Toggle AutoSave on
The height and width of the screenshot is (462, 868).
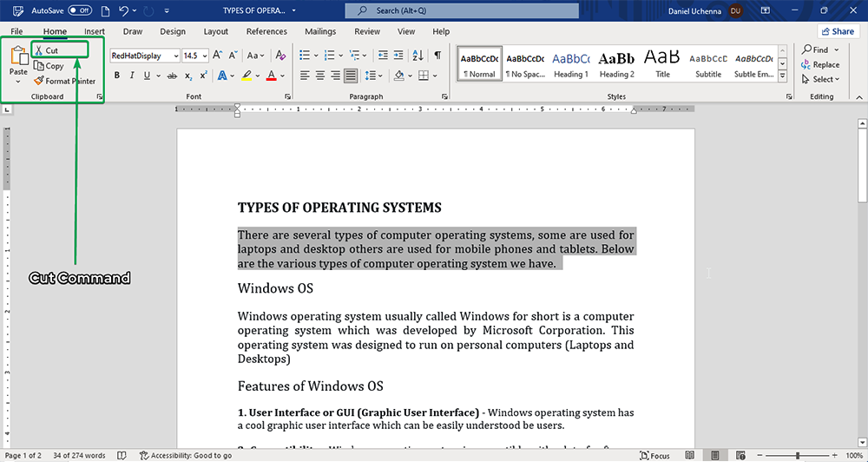coord(80,10)
